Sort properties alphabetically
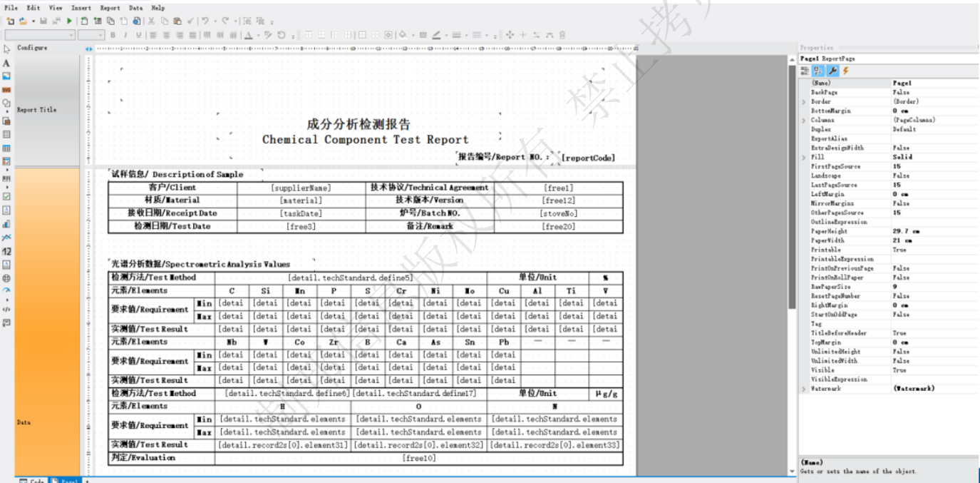Screen dimensions: 980x483 (x=818, y=71)
